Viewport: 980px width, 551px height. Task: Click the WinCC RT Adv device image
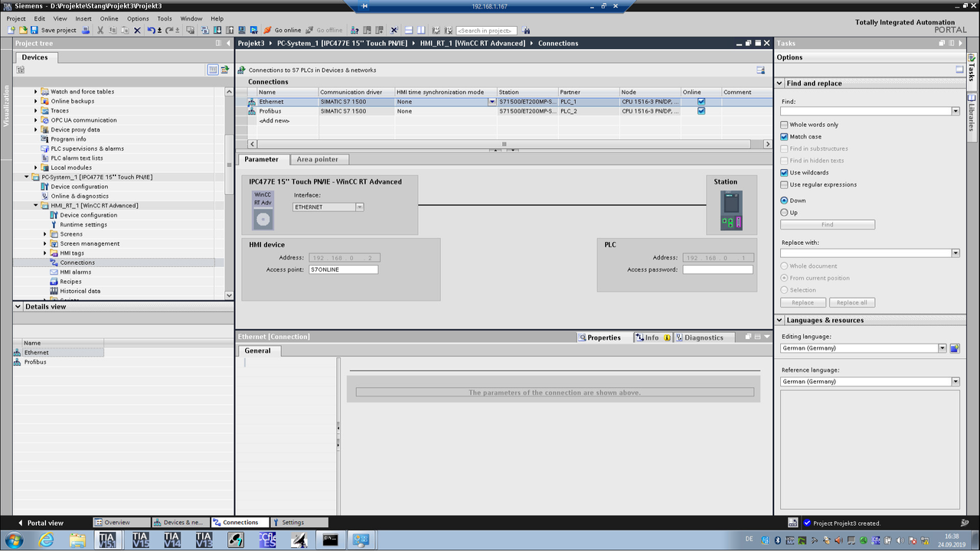coord(263,210)
